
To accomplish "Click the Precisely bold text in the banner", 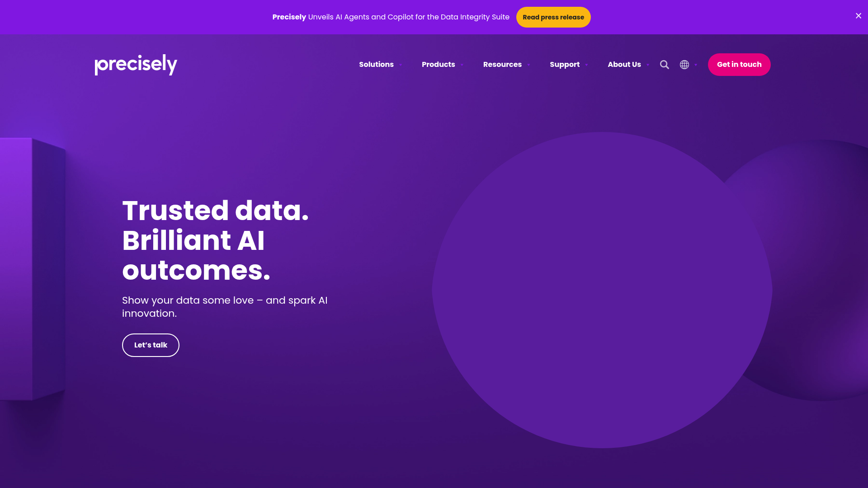I will pos(289,17).
